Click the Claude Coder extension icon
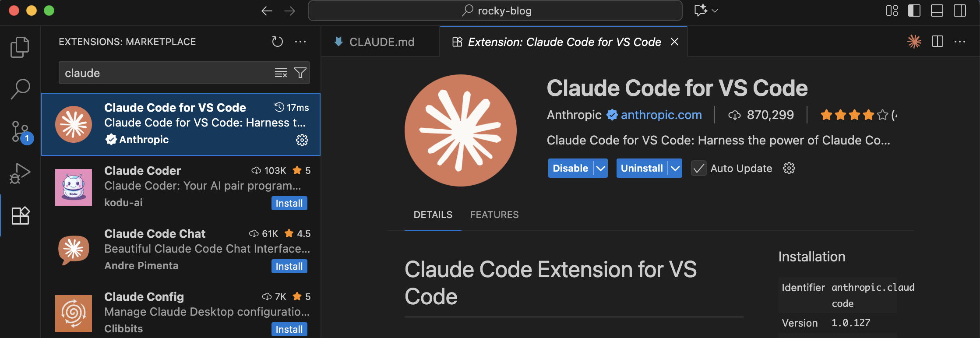This screenshot has width=980, height=338. [74, 187]
